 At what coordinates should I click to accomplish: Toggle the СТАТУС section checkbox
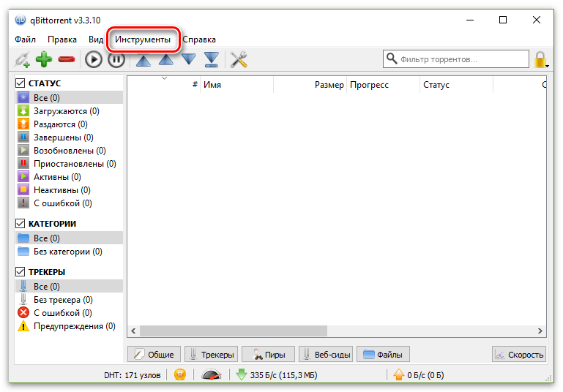[x=20, y=83]
